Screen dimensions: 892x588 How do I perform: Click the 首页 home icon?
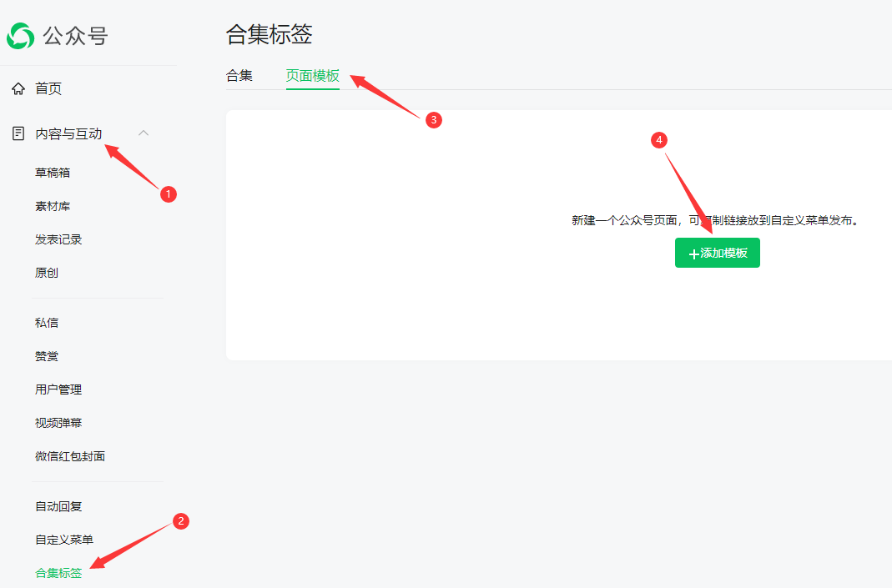18,88
